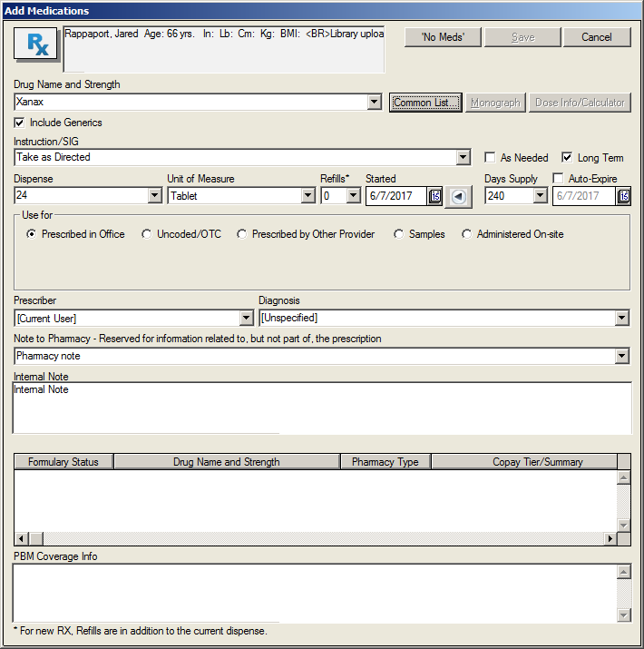Toggle the Include Generics checkbox
The image size is (644, 649).
pyautogui.click(x=20, y=123)
